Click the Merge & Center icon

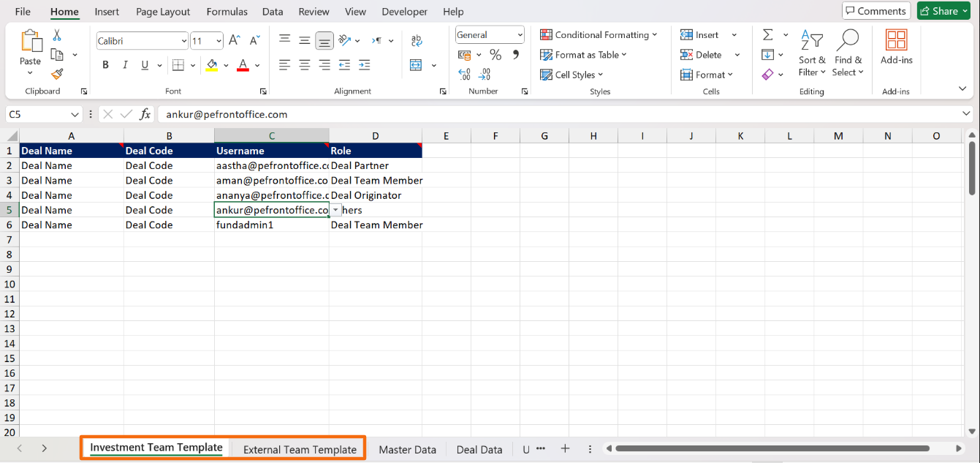(417, 65)
